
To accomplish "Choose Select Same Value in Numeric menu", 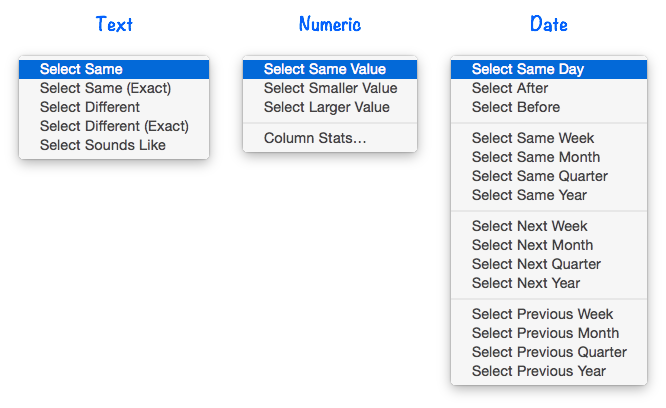I will (x=330, y=69).
